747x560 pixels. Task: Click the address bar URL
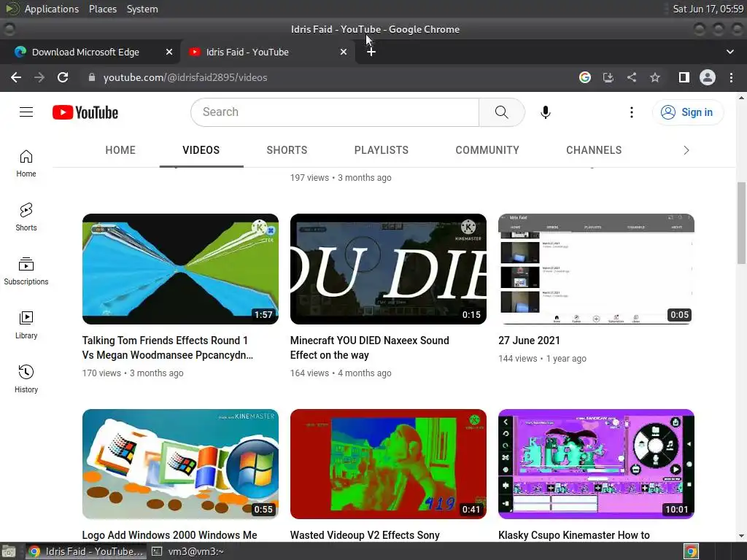[185, 77]
